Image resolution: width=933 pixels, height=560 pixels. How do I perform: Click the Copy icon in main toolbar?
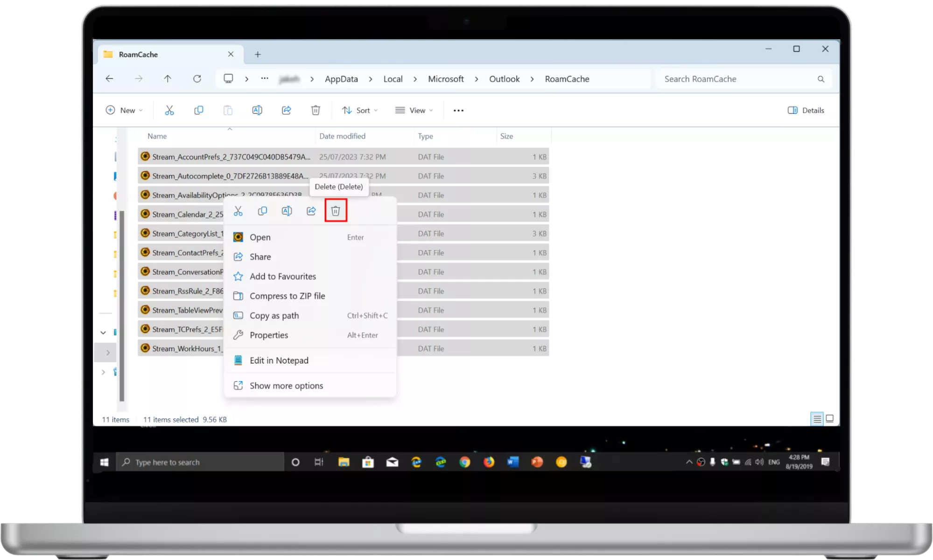tap(198, 110)
